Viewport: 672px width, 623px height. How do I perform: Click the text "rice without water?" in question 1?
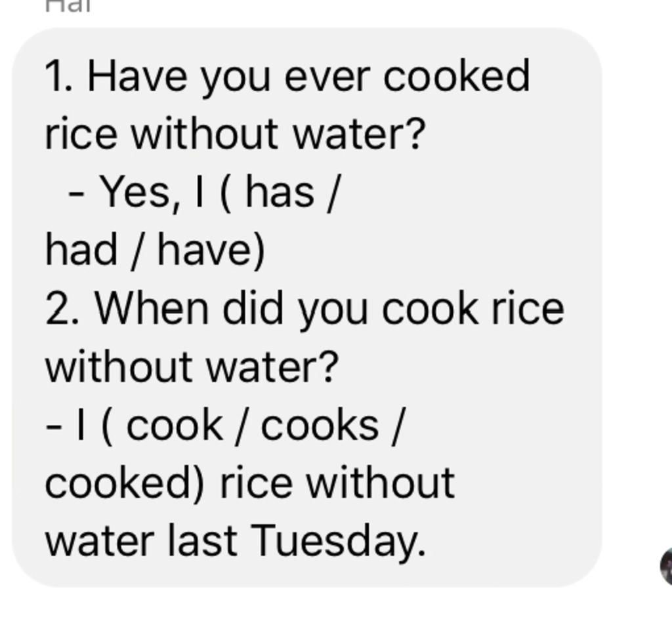(x=235, y=134)
